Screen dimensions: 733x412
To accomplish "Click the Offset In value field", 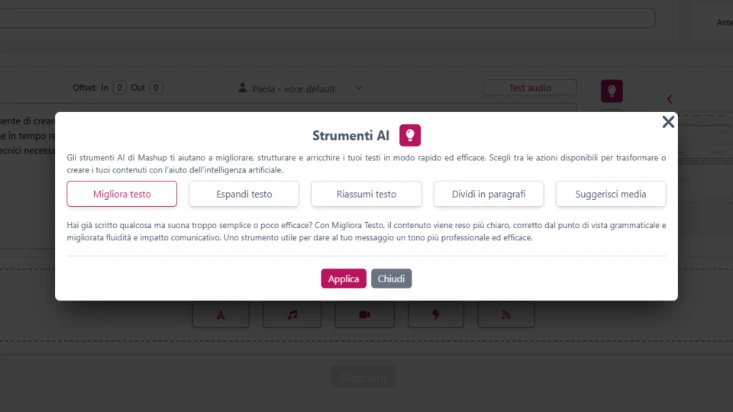I will [x=119, y=88].
